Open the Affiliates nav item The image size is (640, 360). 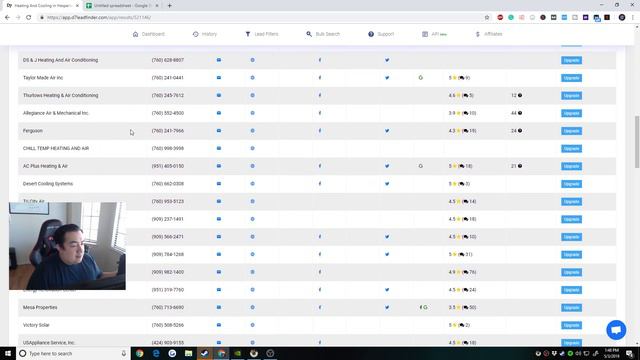click(489, 34)
